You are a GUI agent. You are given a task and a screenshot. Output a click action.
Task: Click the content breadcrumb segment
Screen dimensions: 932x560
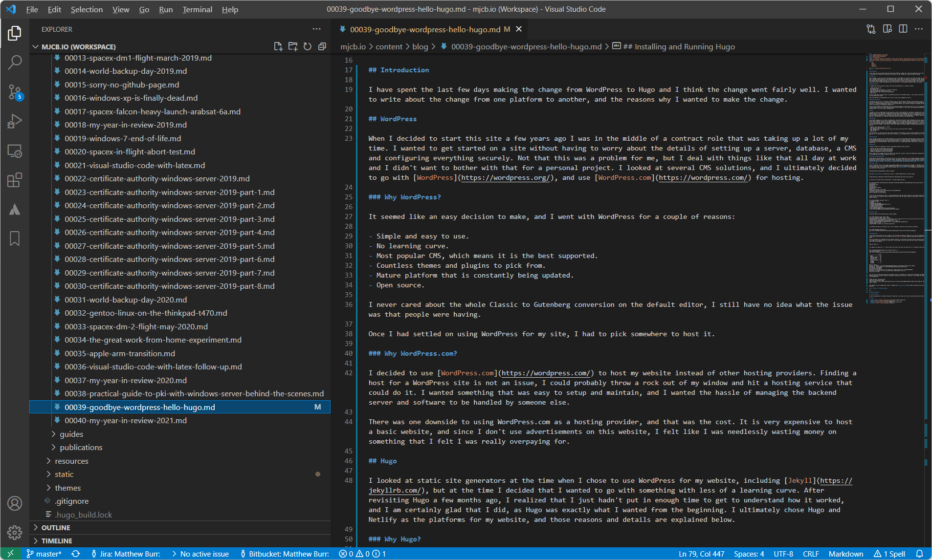[389, 46]
